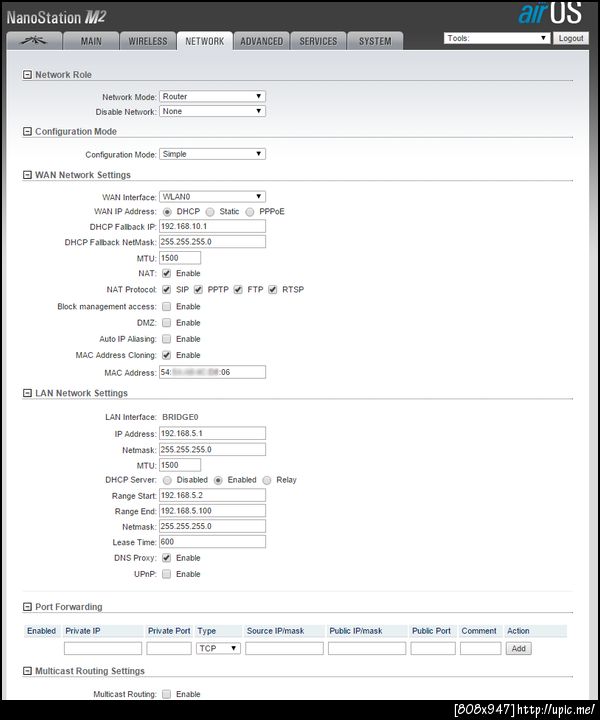
Task: Select Static for WAN IP Address
Action: coord(210,212)
